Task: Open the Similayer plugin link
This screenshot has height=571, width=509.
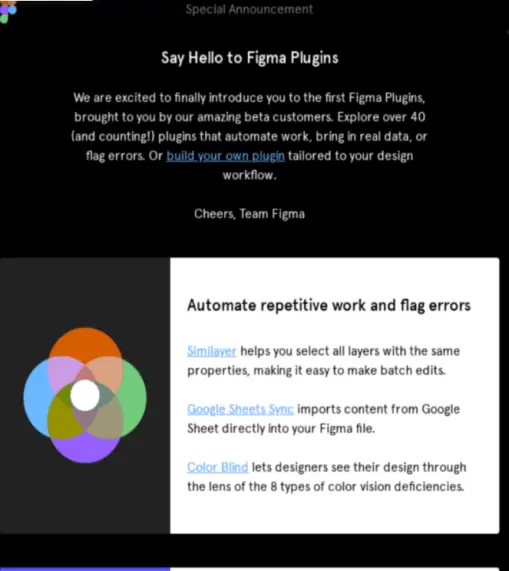Action: (212, 351)
